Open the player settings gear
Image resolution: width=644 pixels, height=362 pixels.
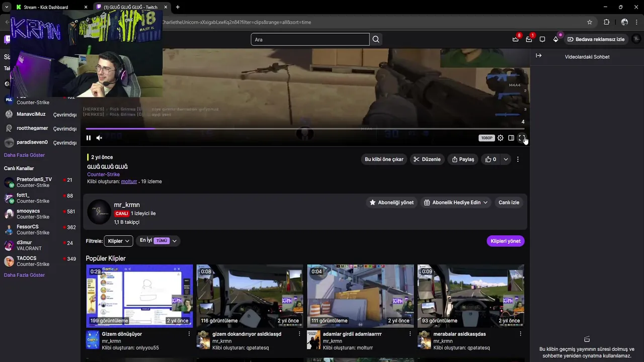(x=500, y=138)
